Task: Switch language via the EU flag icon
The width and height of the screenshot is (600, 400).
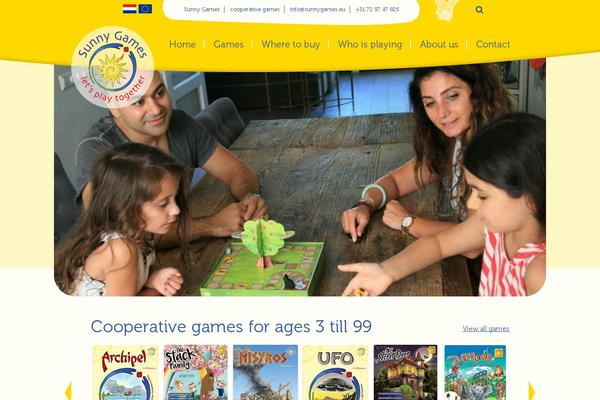Action: coord(145,9)
